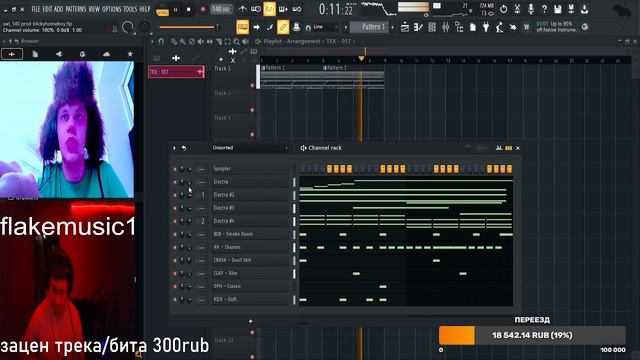Open the OPTIONS menu
640x360 pixels.
(111, 9)
